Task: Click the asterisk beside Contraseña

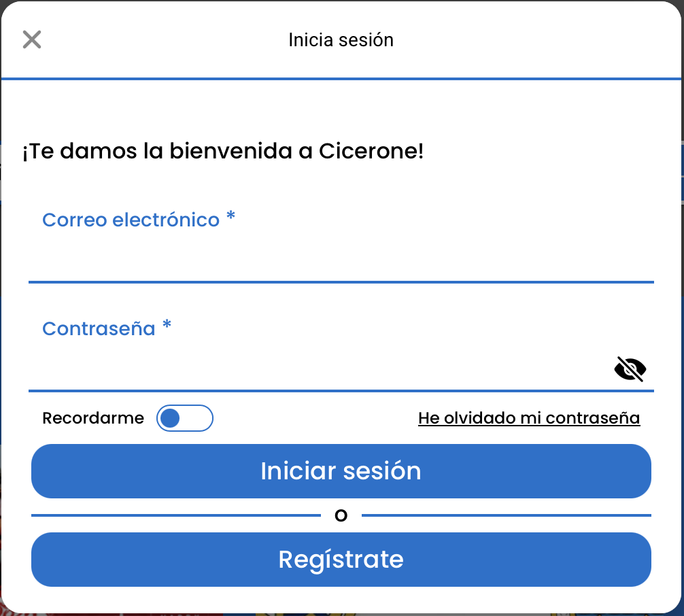Action: pos(167,326)
